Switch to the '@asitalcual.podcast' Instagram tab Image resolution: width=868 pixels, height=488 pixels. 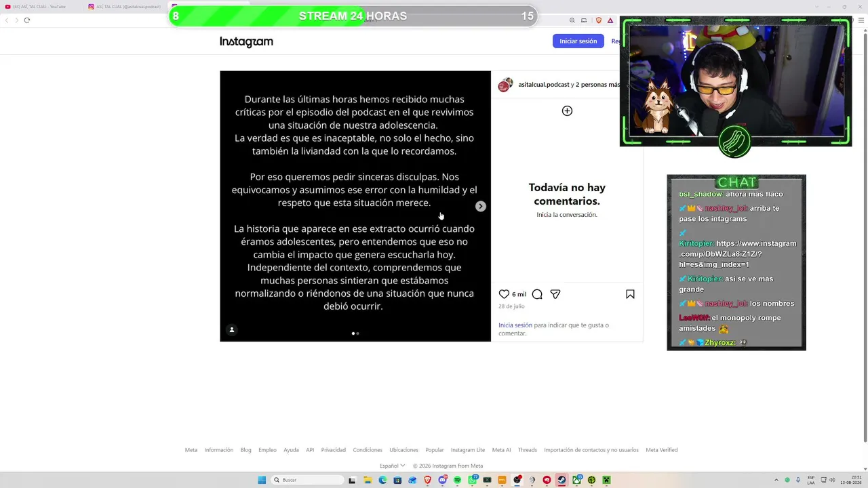[x=125, y=7]
